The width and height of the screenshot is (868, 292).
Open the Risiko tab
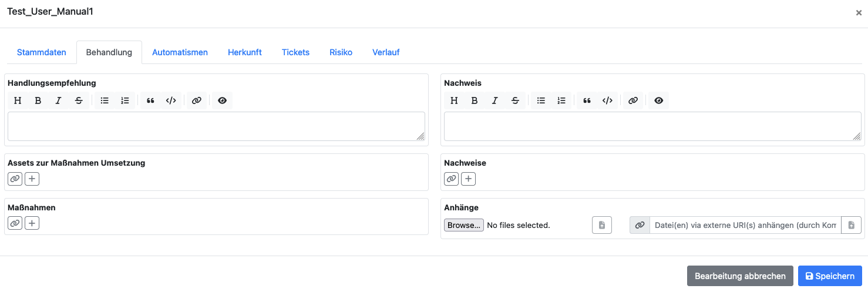pyautogui.click(x=341, y=52)
